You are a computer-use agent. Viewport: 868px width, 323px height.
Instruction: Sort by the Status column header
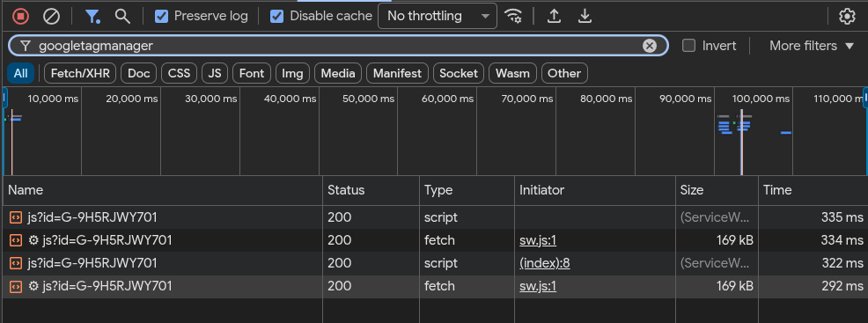click(x=371, y=190)
